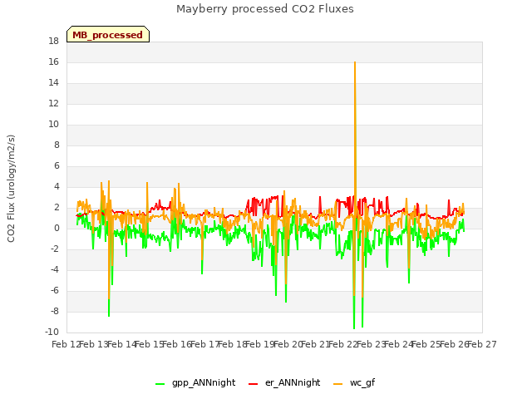Click the y-axis value 0
Image resolution: width=532 pixels, height=399 pixels.
[x=57, y=229]
